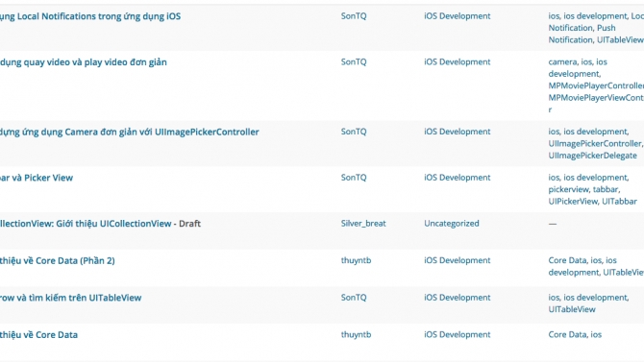Filter by the MPMoviePlayerViewCont tag
The height and width of the screenshot is (362, 644).
click(596, 98)
